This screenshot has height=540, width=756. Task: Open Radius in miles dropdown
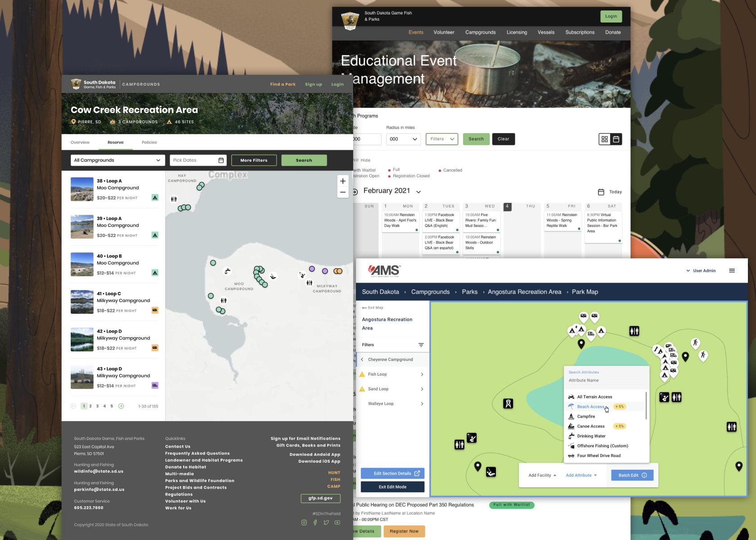(x=404, y=139)
